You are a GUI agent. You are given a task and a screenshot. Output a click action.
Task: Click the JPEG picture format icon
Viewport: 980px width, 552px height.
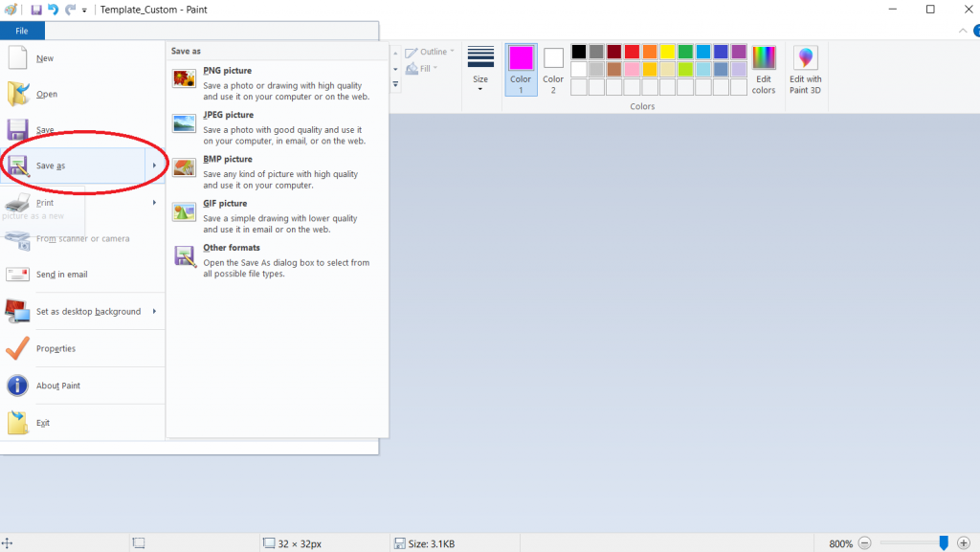click(184, 122)
